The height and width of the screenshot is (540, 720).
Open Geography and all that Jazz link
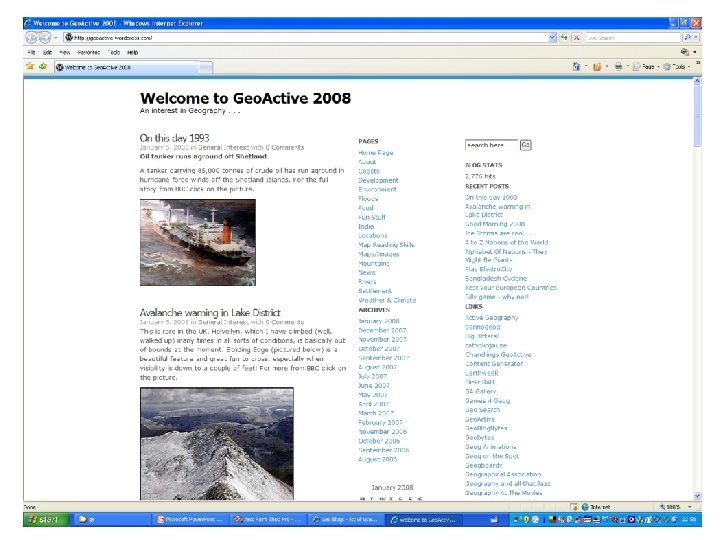coord(507,484)
